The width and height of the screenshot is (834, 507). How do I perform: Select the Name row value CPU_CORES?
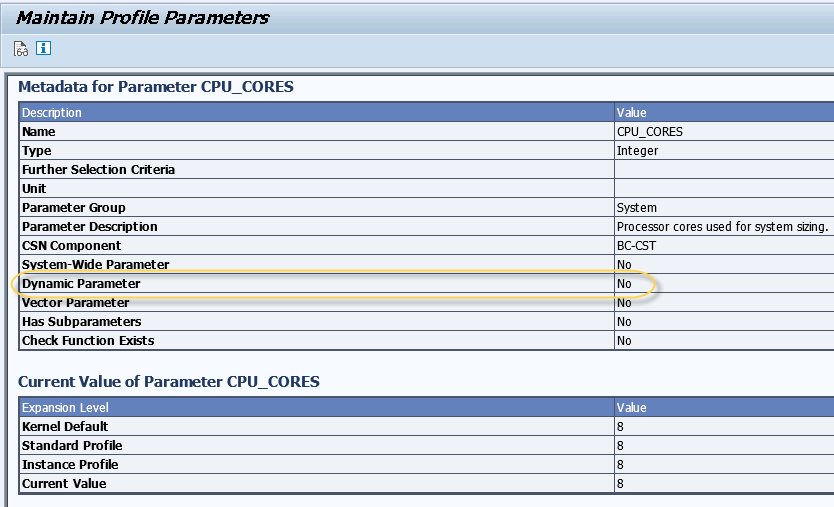[650, 132]
